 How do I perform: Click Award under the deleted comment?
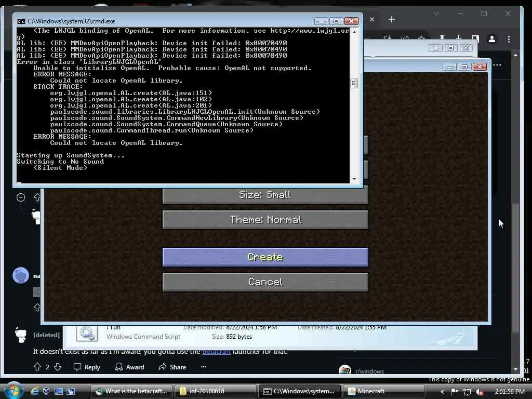pos(129,367)
